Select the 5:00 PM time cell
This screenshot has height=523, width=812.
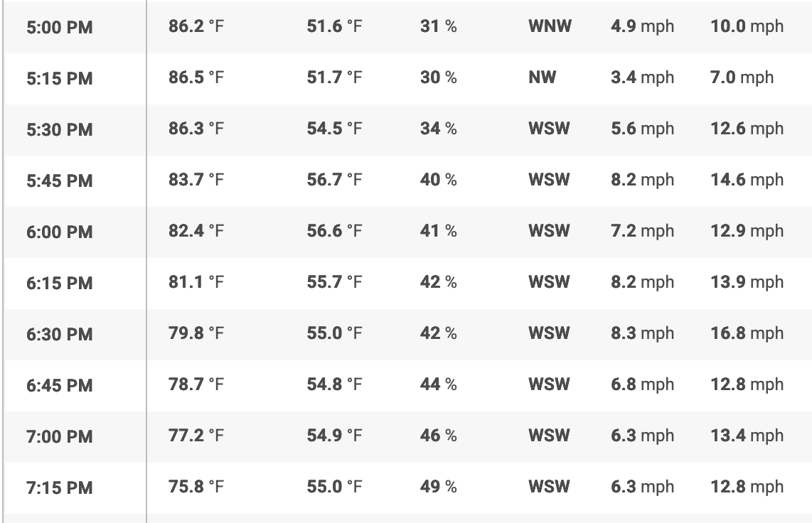(x=60, y=27)
